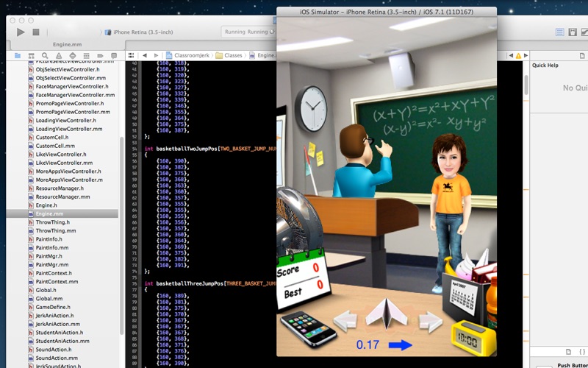Show the File Template library icon

point(568,352)
